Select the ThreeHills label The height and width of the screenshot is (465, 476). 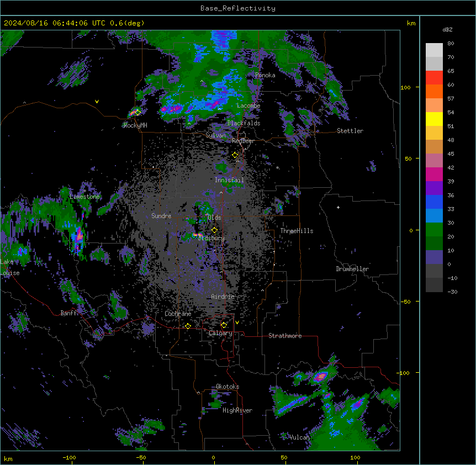297,231
